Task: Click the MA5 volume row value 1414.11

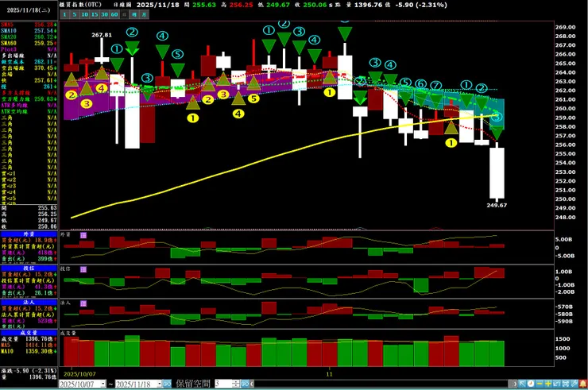Action: [x=39, y=345]
